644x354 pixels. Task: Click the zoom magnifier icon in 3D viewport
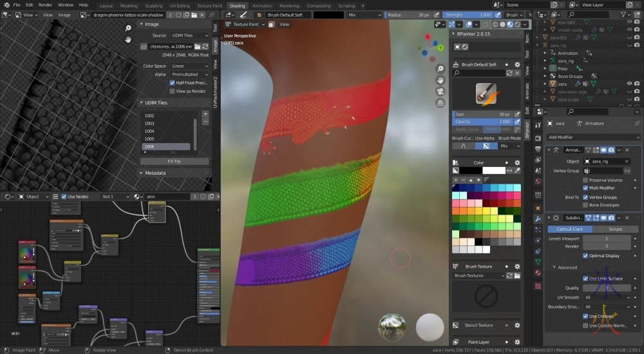click(x=440, y=69)
